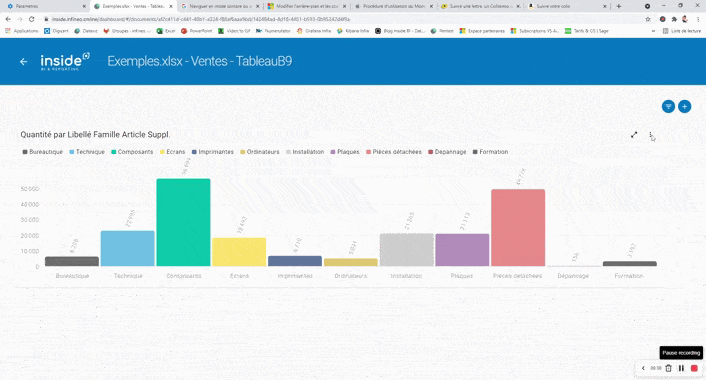Toggle the Composants legend entry

132,152
